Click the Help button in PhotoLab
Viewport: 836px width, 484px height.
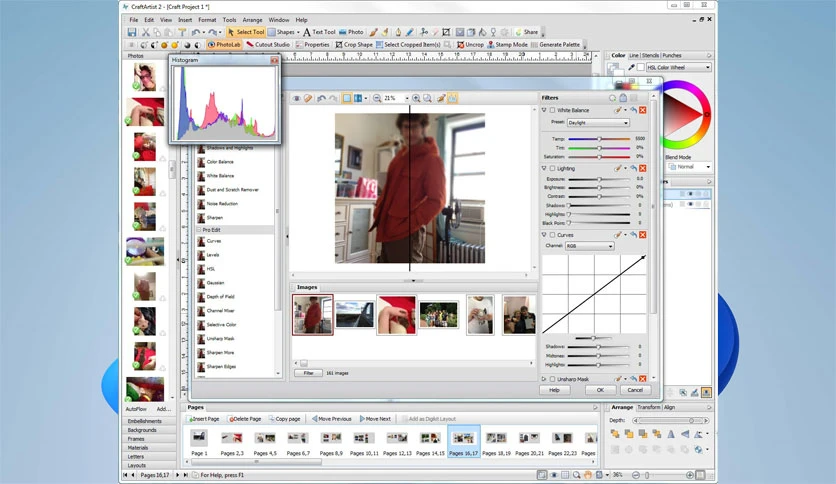click(554, 390)
